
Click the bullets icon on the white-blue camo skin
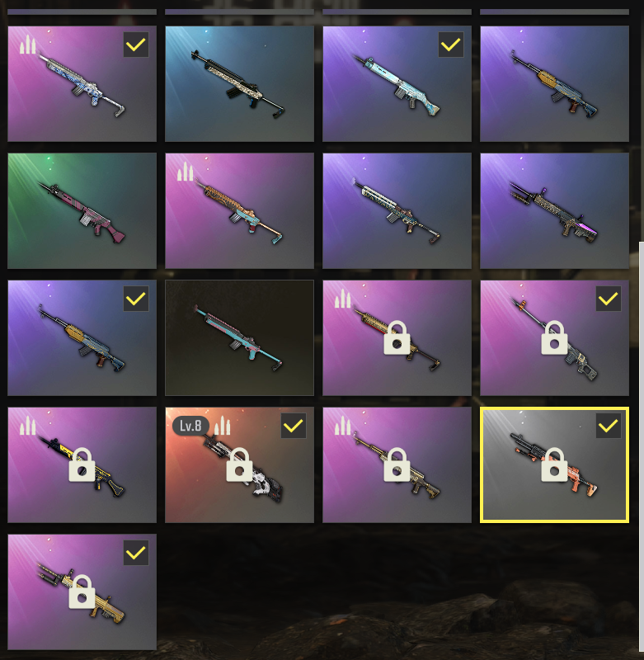pos(28,45)
